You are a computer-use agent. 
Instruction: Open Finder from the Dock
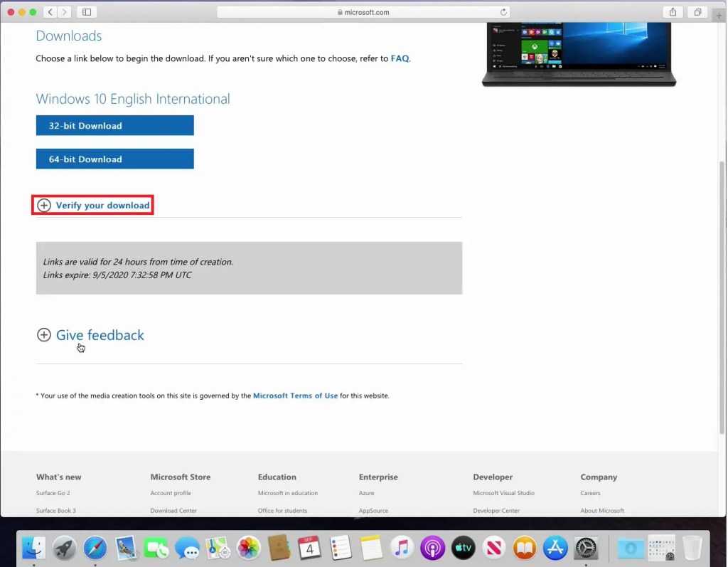point(33,547)
